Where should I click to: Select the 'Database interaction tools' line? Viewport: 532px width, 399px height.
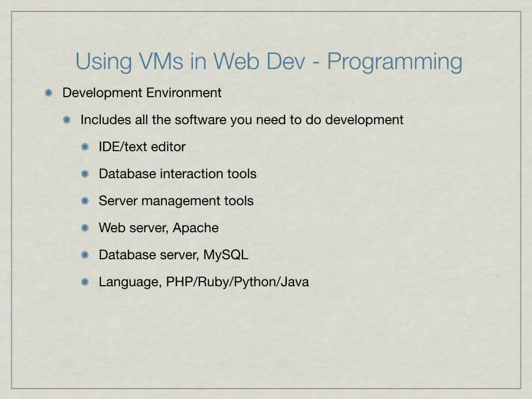tap(177, 174)
